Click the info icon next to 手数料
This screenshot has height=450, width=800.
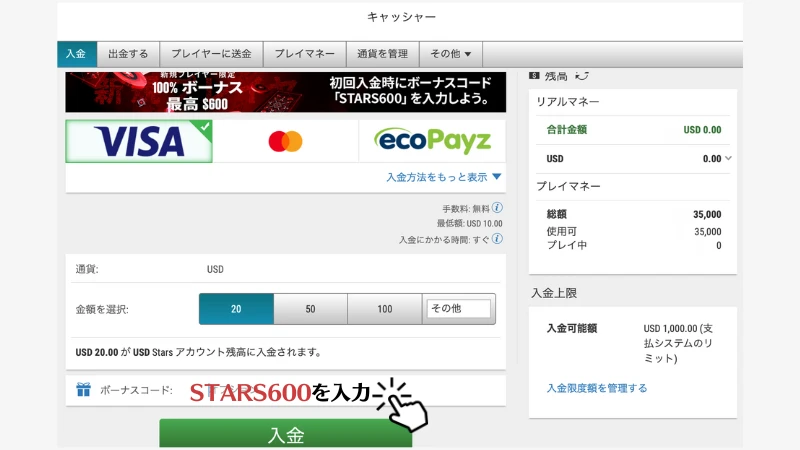pyautogui.click(x=497, y=208)
